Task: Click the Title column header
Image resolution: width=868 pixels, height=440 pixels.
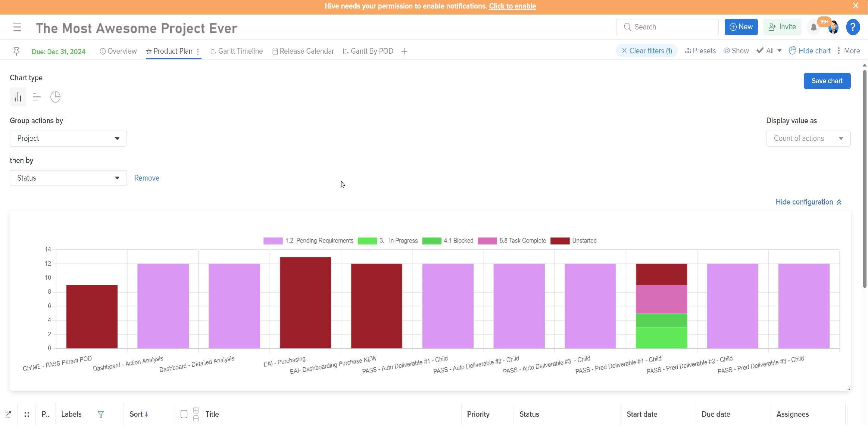Action: (x=212, y=414)
